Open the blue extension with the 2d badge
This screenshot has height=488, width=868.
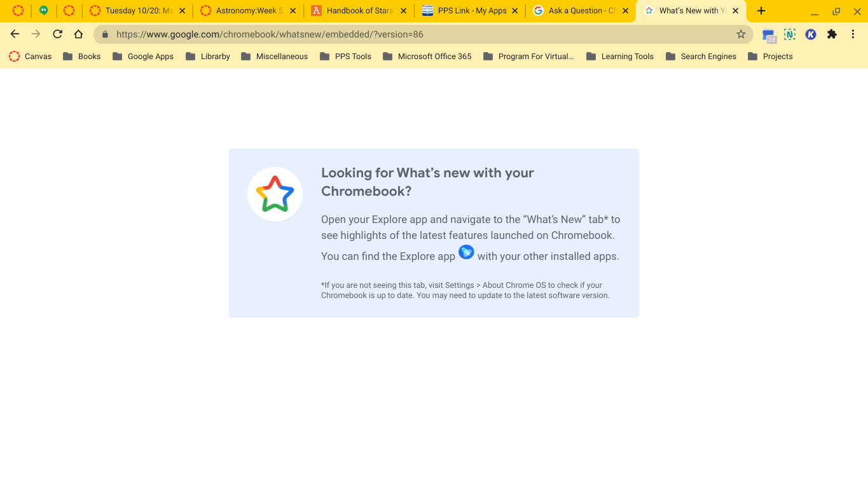point(768,34)
